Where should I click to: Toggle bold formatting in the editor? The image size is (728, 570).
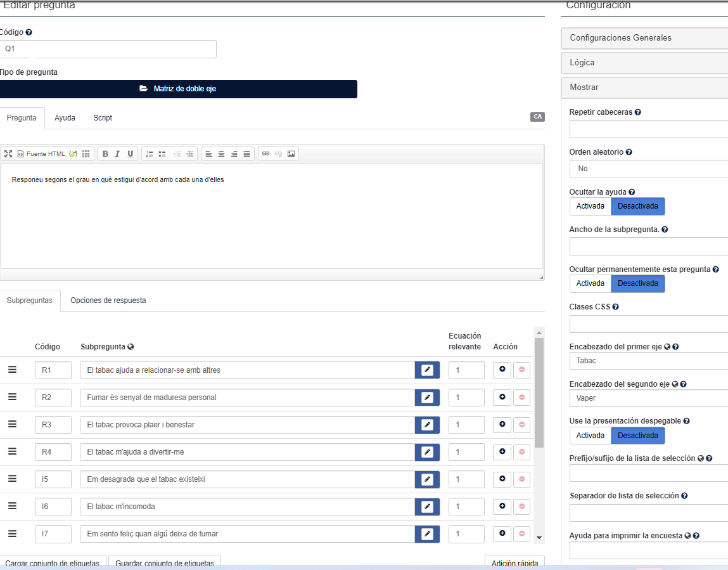(x=105, y=154)
